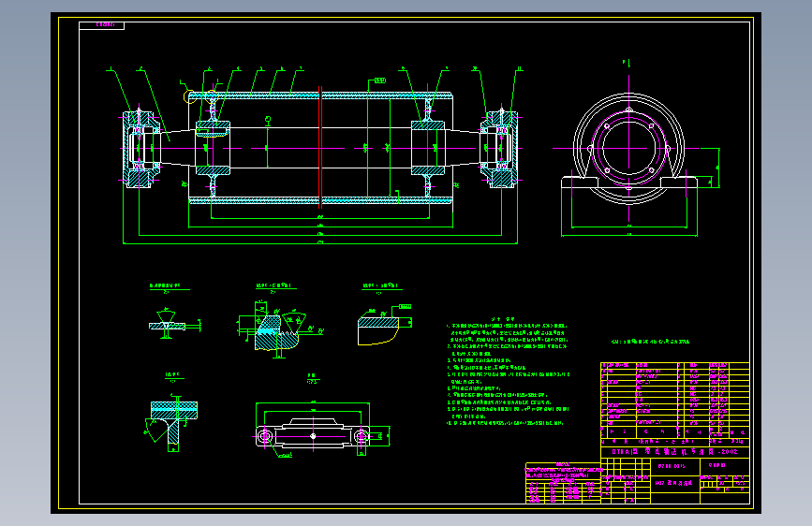Click the hatched rim edge detail view
The image size is (812, 526).
[x=384, y=326]
